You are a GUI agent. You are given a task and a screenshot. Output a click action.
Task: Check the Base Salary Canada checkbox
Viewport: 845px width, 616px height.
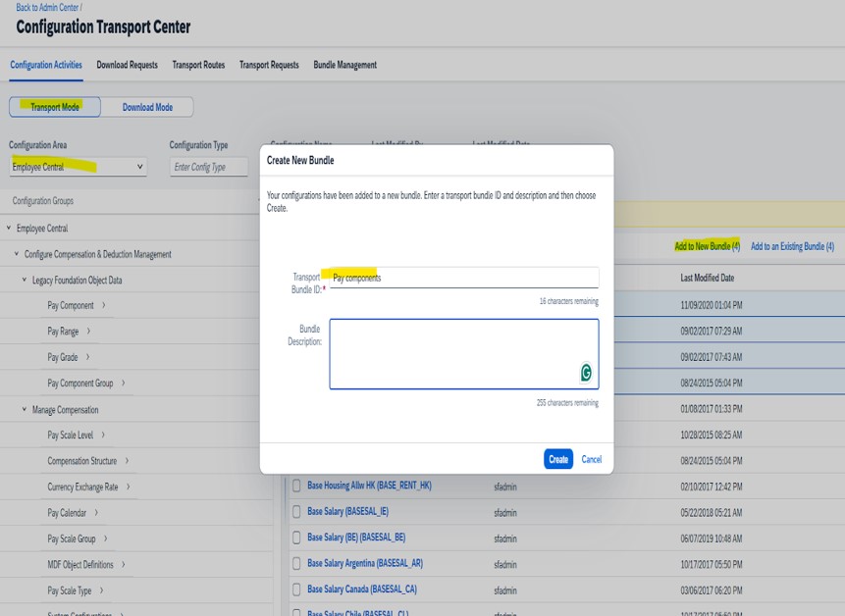coord(296,590)
